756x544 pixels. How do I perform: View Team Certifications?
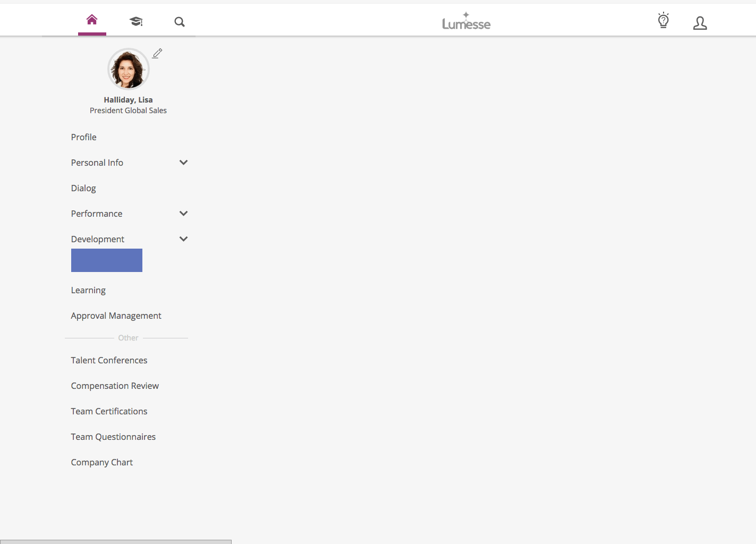click(x=109, y=411)
